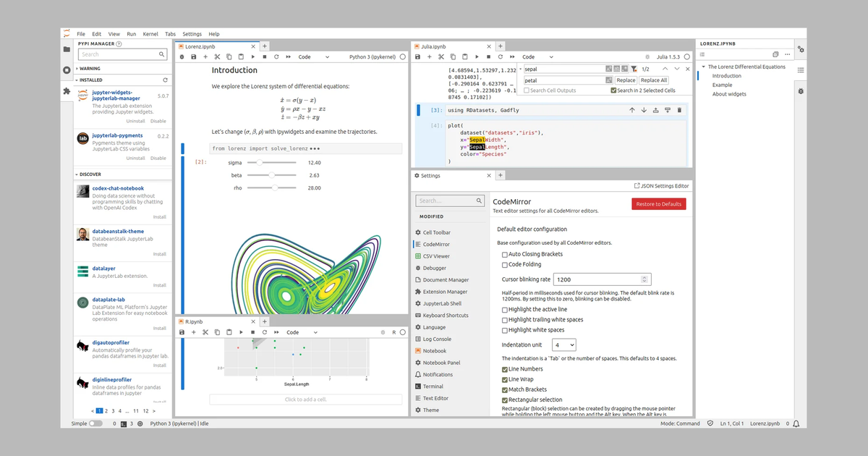Open the file browser sidebar icon

[67, 49]
